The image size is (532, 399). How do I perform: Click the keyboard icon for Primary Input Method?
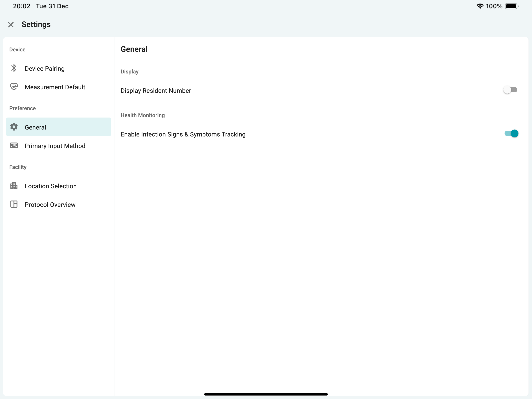[x=14, y=146]
